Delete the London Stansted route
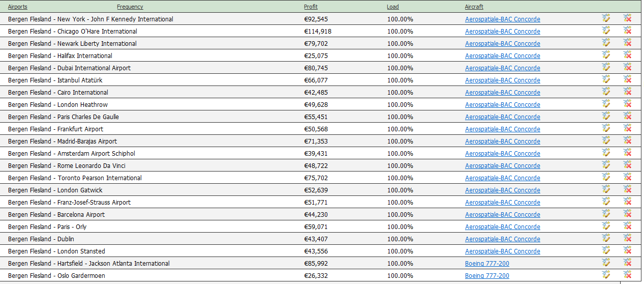The width and height of the screenshot is (644, 284). pyautogui.click(x=628, y=250)
